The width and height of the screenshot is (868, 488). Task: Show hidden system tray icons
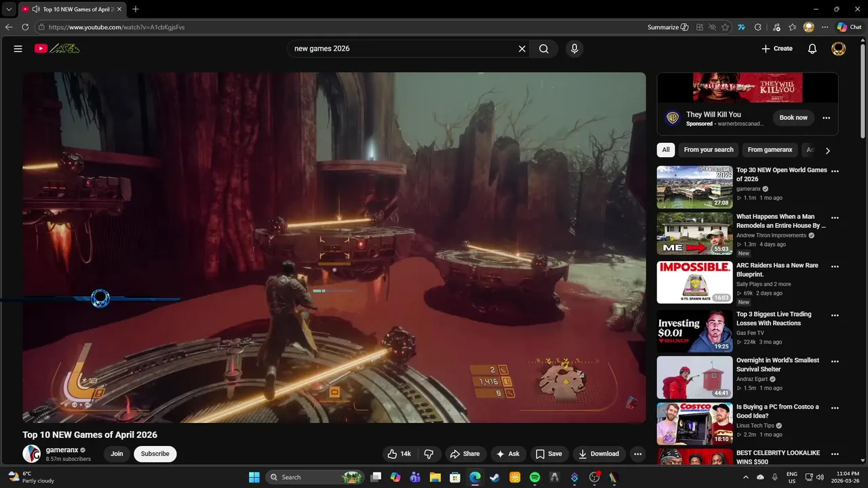tap(746, 477)
